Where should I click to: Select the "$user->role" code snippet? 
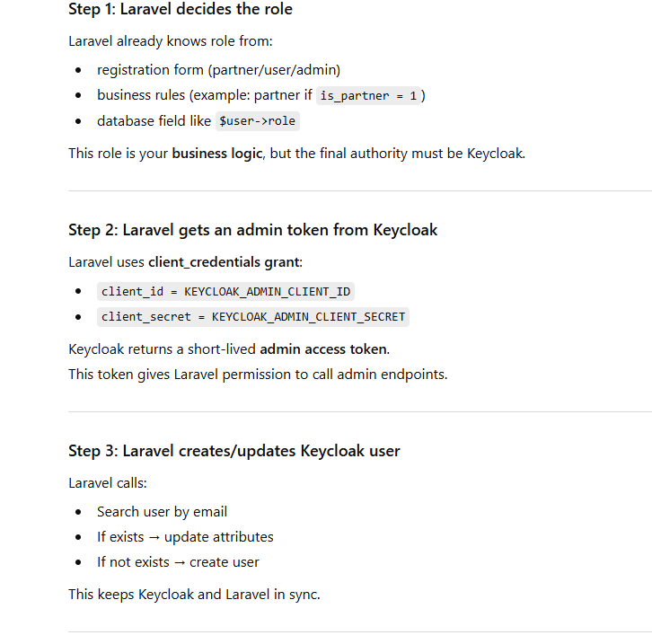coord(257,121)
